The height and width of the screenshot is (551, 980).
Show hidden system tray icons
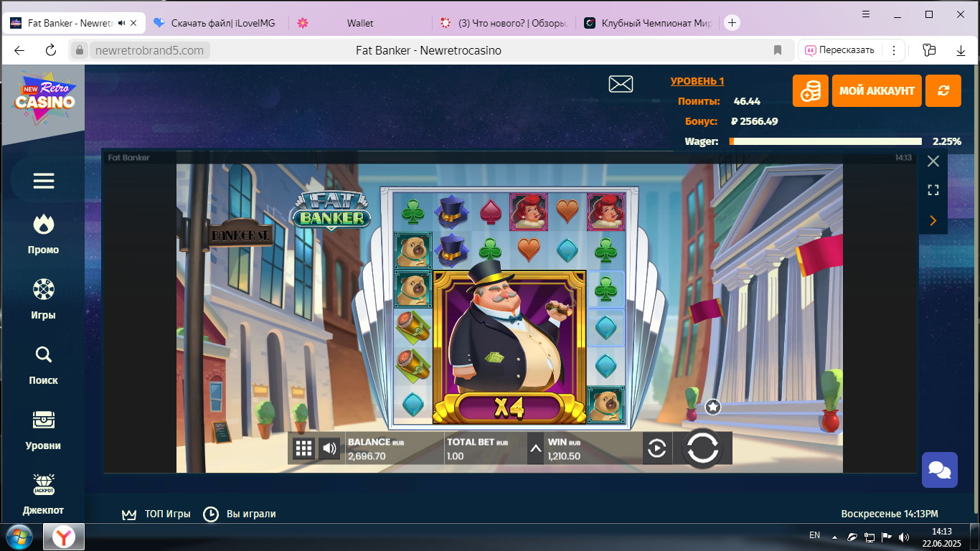click(834, 537)
